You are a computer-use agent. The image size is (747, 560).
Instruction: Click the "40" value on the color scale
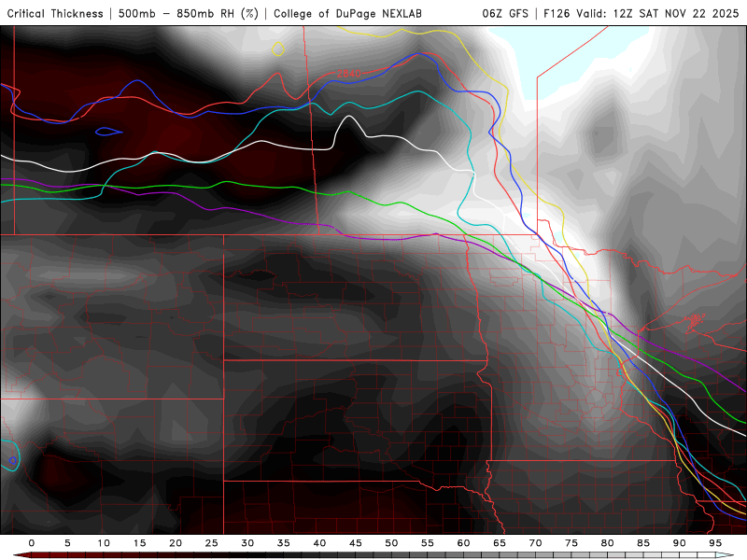319,543
